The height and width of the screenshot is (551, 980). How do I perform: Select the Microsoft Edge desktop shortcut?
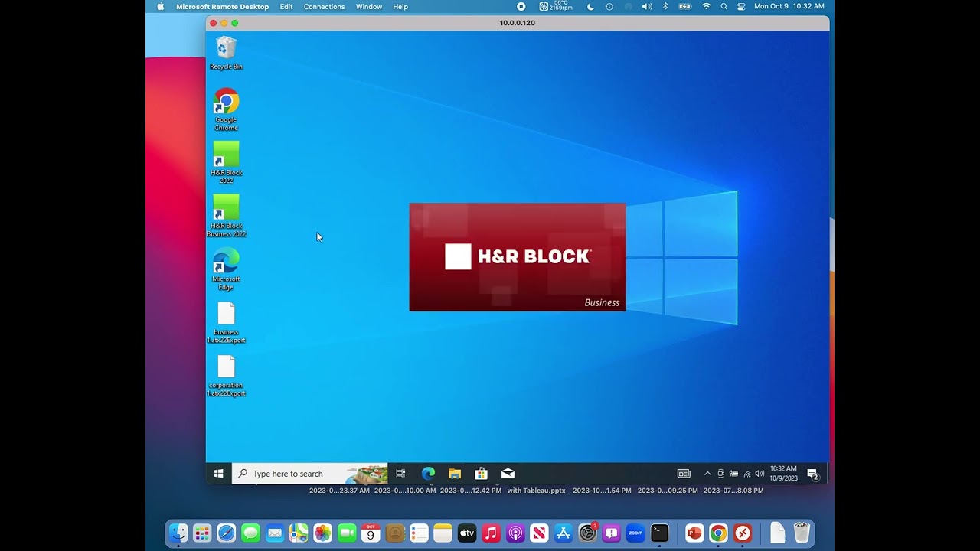tap(226, 269)
